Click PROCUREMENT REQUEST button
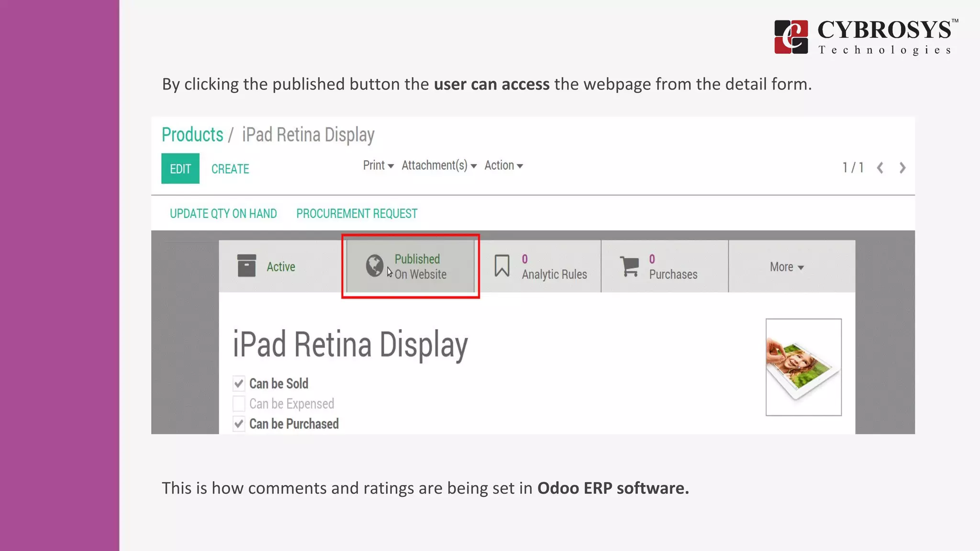 pyautogui.click(x=357, y=213)
